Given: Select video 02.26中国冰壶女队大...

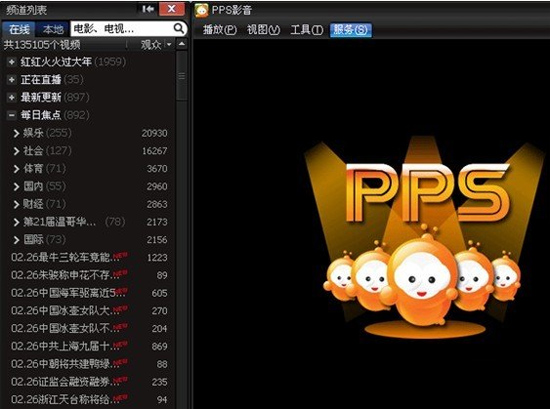Looking at the screenshot, I should point(65,310).
